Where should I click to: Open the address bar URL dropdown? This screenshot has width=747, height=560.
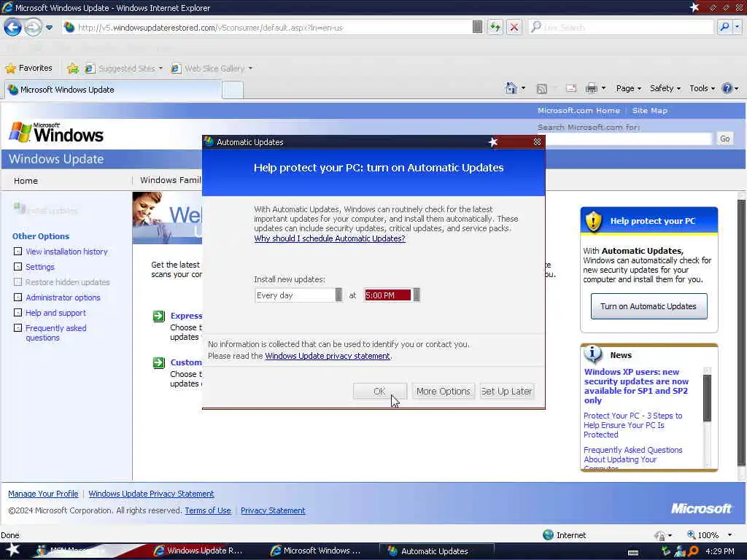[477, 27]
